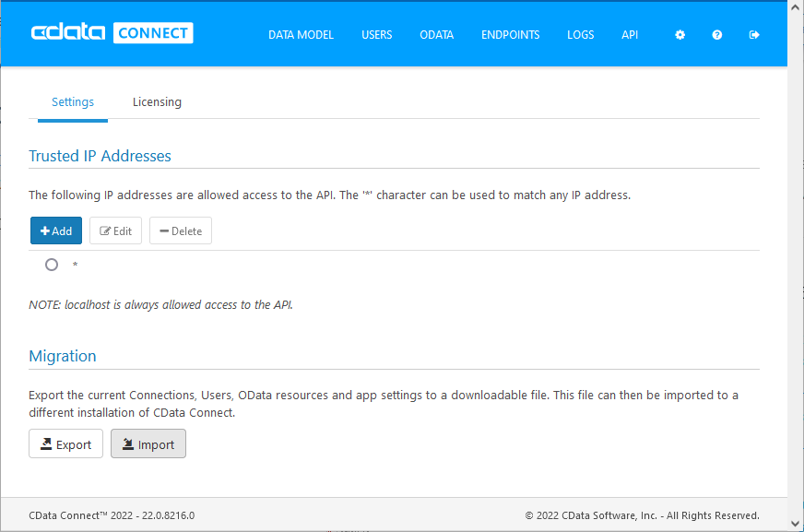Import settings from a migration file

pyautogui.click(x=148, y=444)
